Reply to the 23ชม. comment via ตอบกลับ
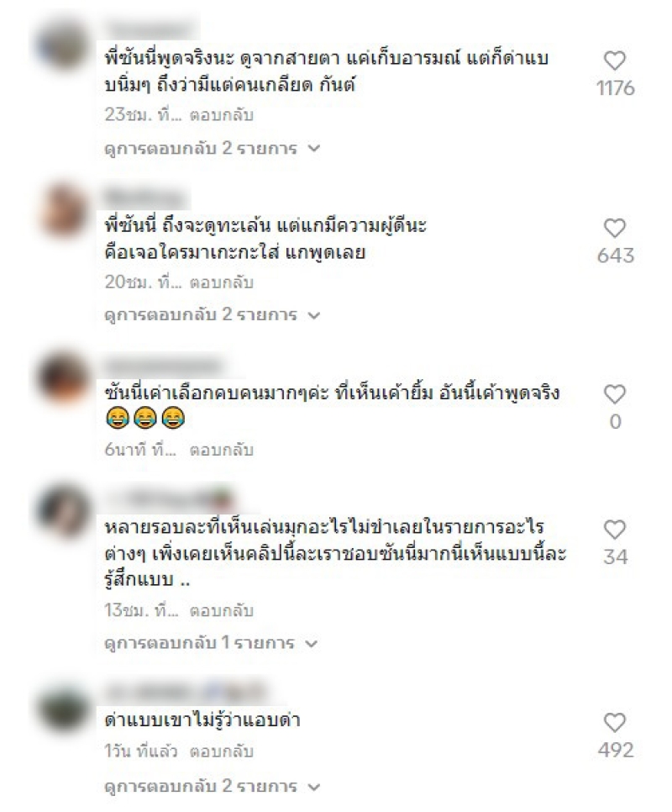The width and height of the screenshot is (672, 812). coord(222,115)
